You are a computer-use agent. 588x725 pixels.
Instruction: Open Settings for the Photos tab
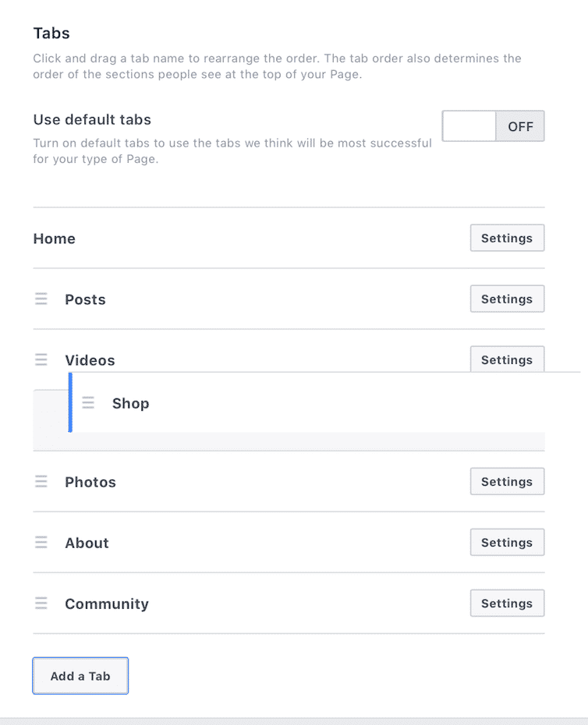(507, 482)
